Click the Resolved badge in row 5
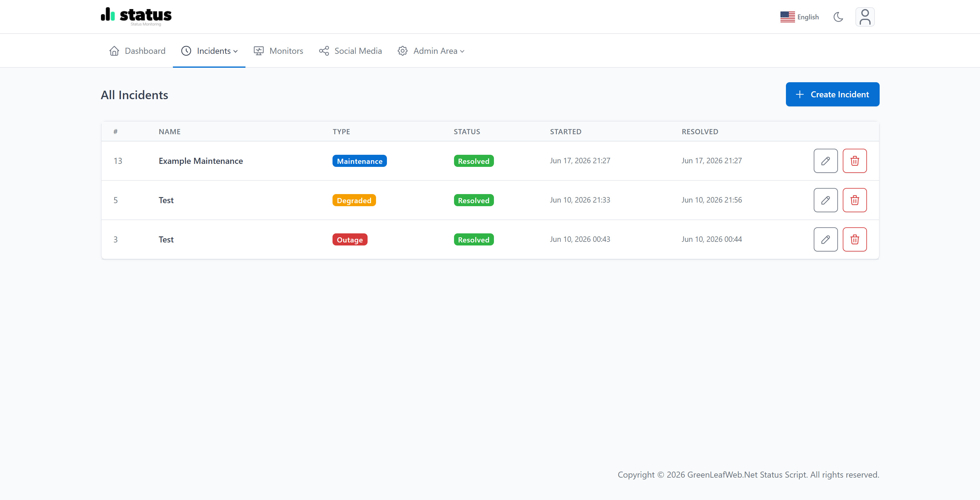Screen dimensions: 980x500 tap(474, 200)
